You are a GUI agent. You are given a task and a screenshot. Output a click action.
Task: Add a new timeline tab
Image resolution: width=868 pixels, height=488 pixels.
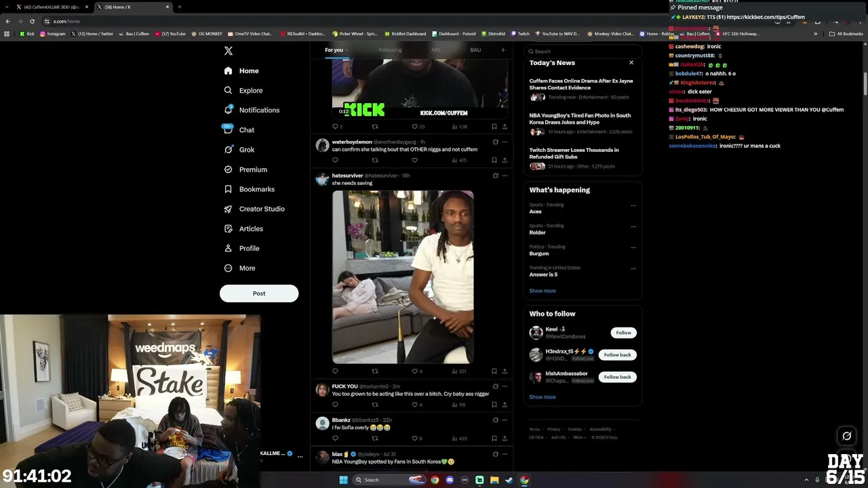click(502, 49)
